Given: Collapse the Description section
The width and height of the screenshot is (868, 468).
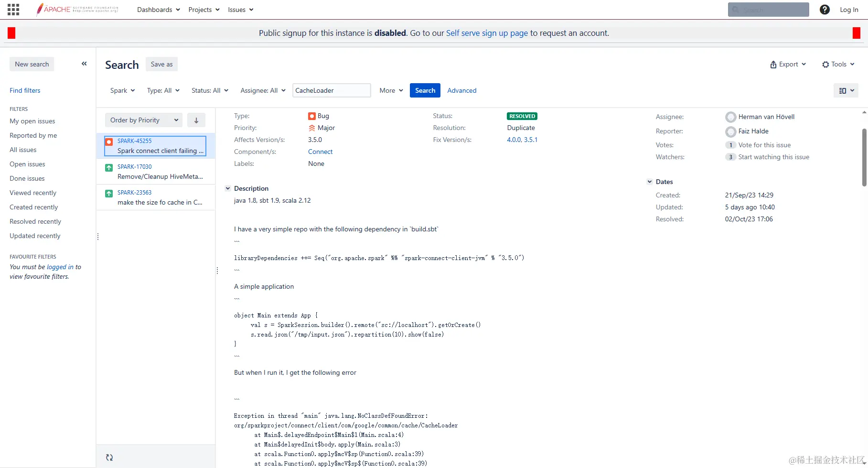Looking at the screenshot, I should [x=228, y=188].
